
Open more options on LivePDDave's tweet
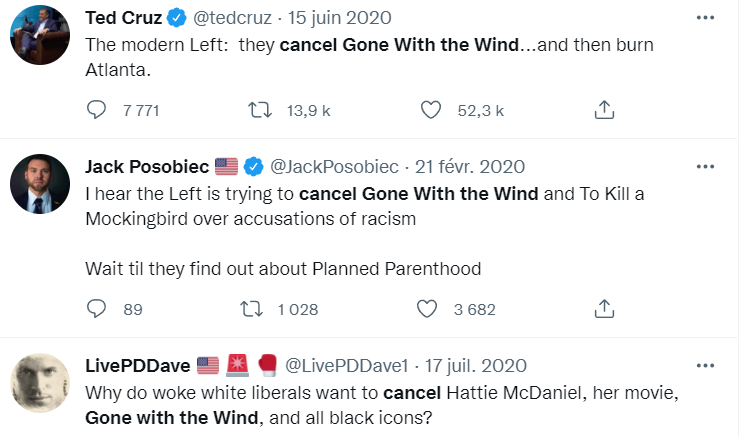(705, 366)
